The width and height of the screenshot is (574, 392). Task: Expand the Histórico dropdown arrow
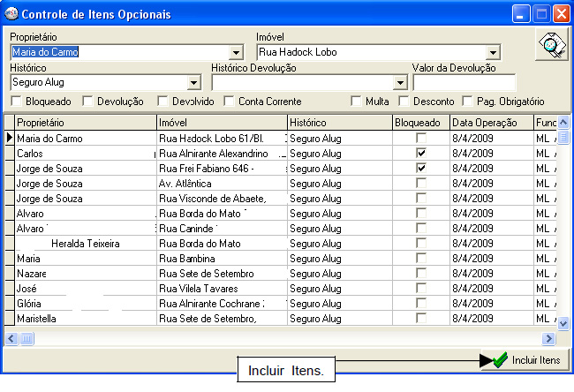(x=194, y=83)
